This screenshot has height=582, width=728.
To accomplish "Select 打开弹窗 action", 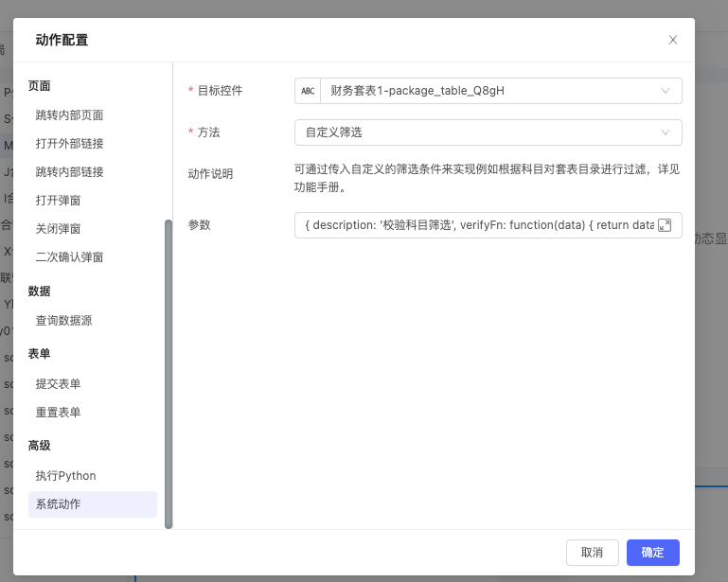I will click(59, 200).
